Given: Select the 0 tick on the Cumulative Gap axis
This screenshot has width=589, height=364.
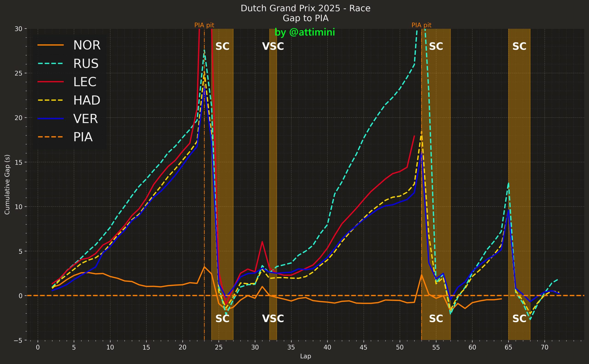Looking at the screenshot, I should tap(21, 296).
